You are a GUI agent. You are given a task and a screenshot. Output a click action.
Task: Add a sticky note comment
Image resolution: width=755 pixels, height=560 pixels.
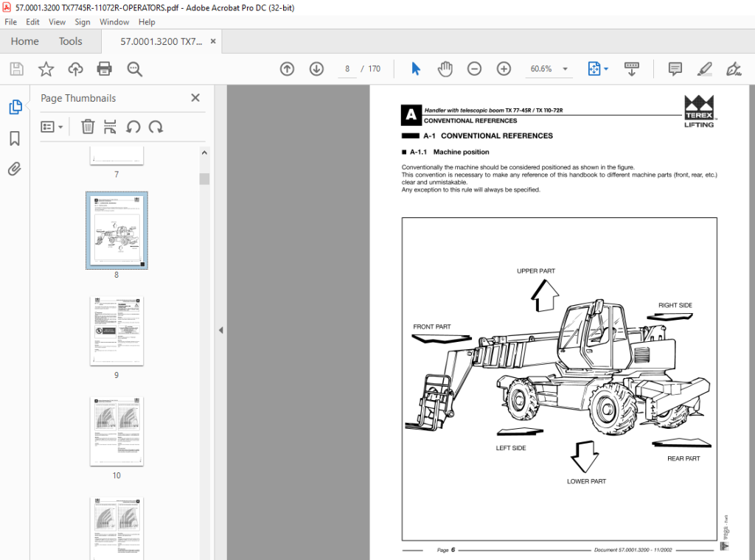tap(675, 69)
